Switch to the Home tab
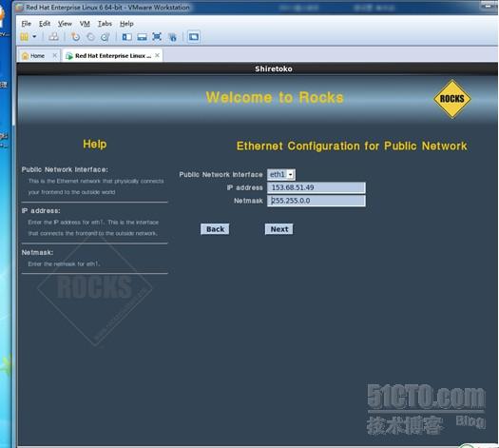 (x=37, y=56)
